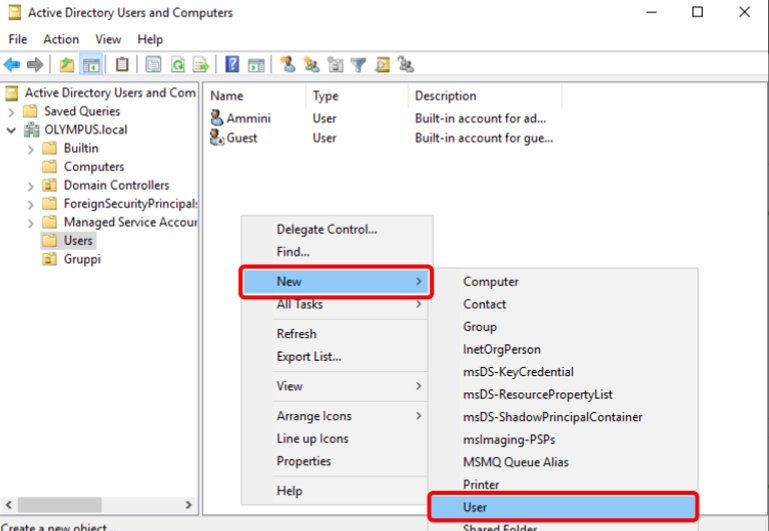769x531 pixels.
Task: Toggle the Show/Hide Console Tree toolbar button
Action: click(x=91, y=65)
